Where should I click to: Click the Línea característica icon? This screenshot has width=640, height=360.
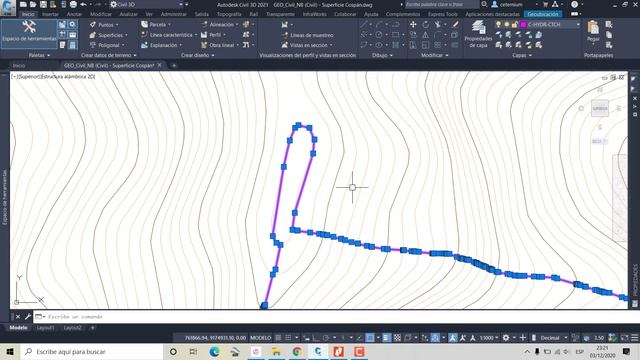pos(144,35)
